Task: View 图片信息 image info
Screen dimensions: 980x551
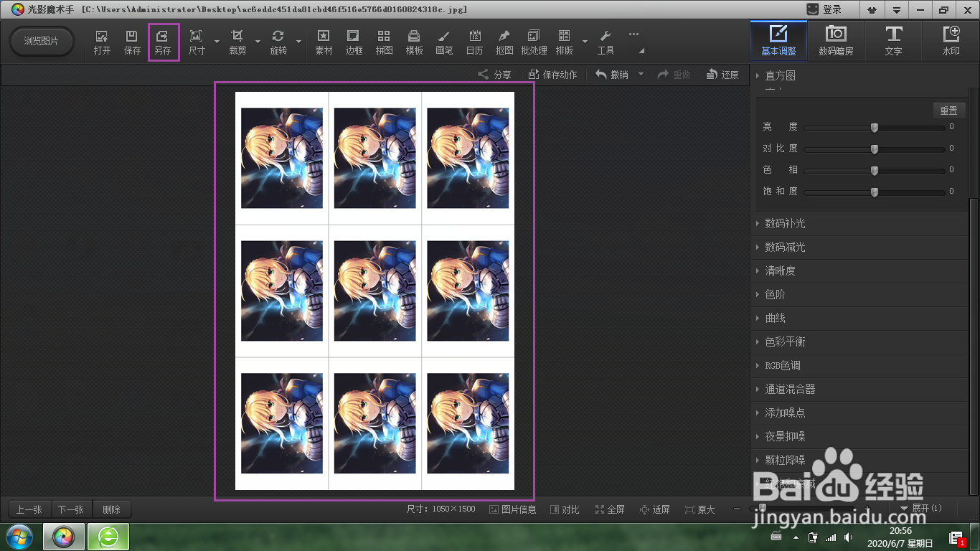Action: [513, 509]
